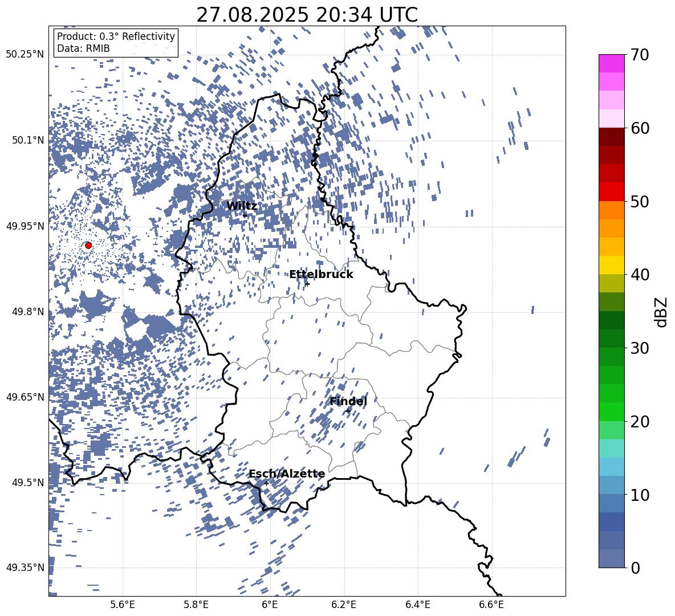
Task: Click the 49.65°N latitude label
Action: point(25,397)
